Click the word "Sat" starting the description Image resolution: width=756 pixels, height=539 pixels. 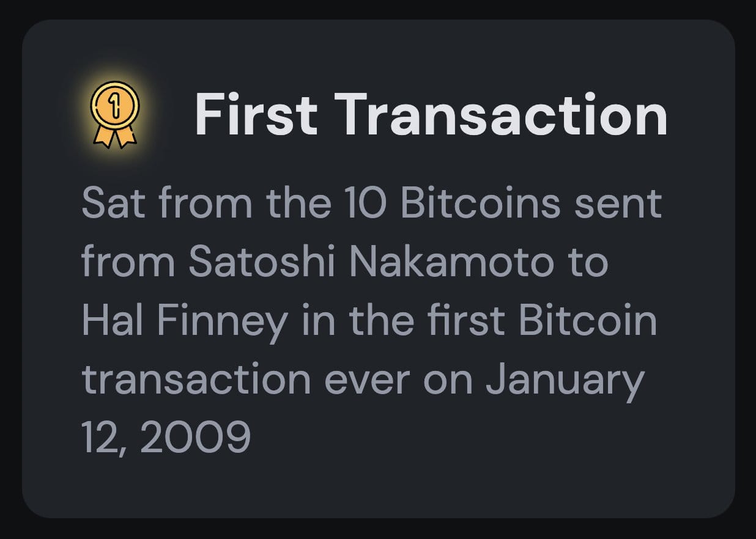click(106, 203)
